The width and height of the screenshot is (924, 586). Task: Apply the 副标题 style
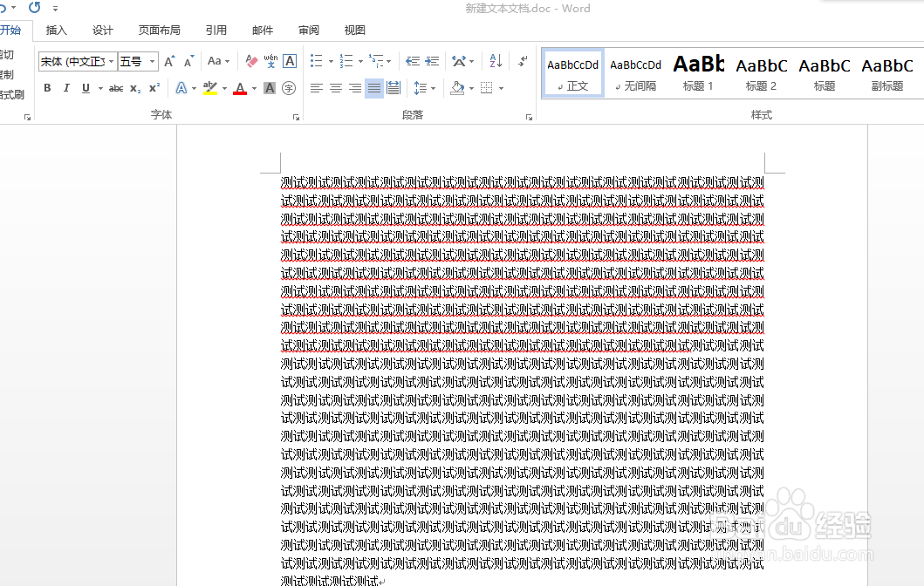(x=887, y=73)
